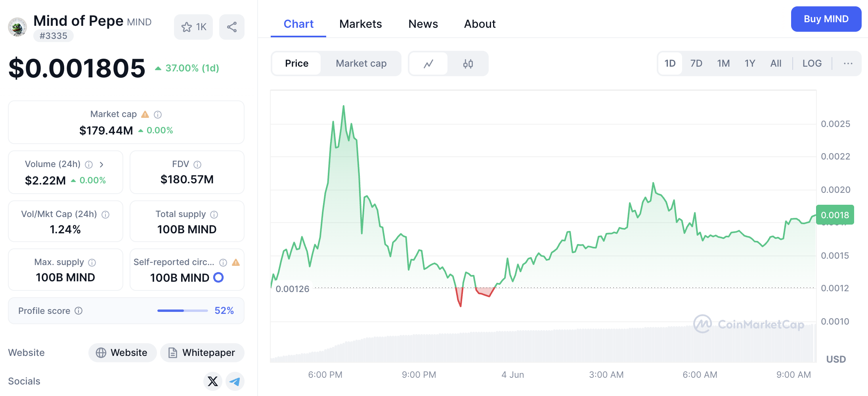The width and height of the screenshot is (868, 396).
Task: Switch to candlestick chart view icon
Action: coord(468,63)
